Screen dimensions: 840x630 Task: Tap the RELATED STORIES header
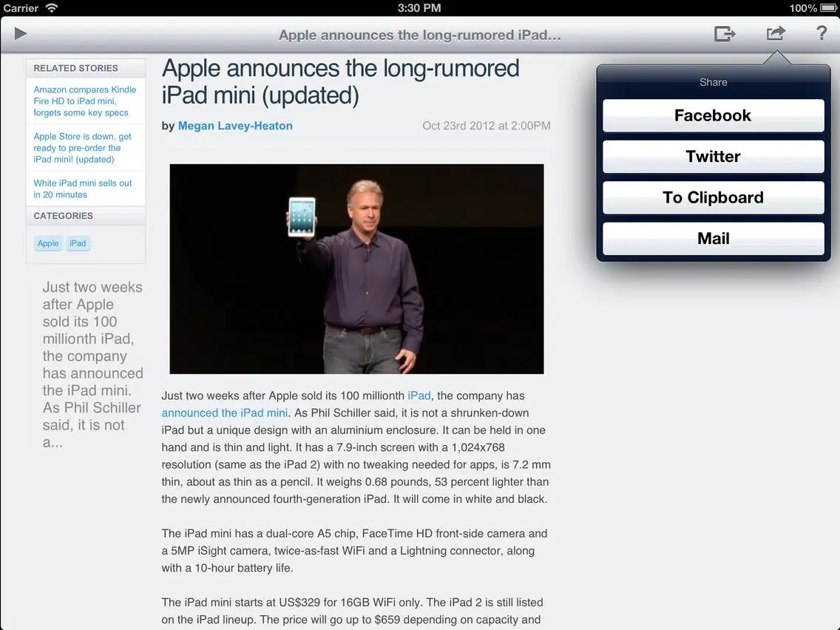pos(75,68)
